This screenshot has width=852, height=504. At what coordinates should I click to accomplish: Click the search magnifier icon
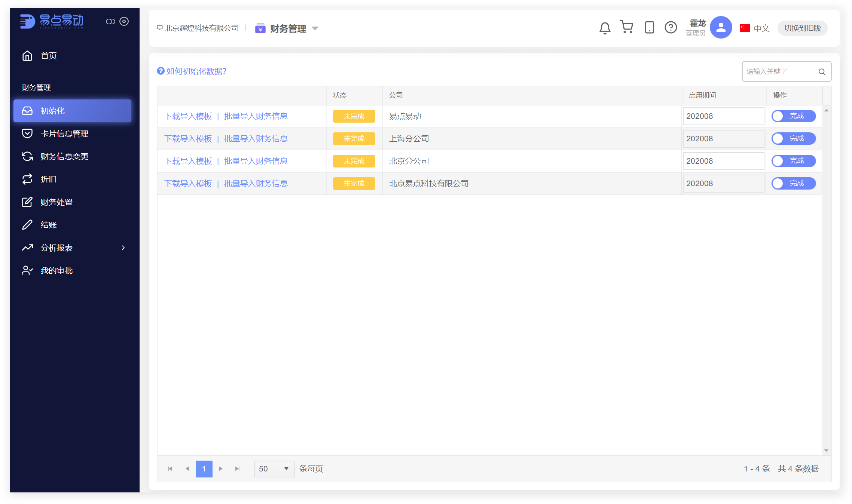point(822,72)
